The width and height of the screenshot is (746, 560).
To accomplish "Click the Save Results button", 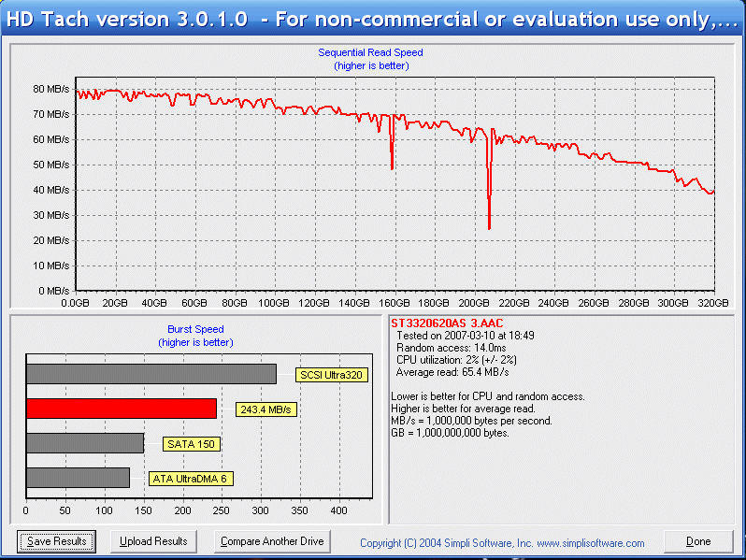I will [x=57, y=541].
